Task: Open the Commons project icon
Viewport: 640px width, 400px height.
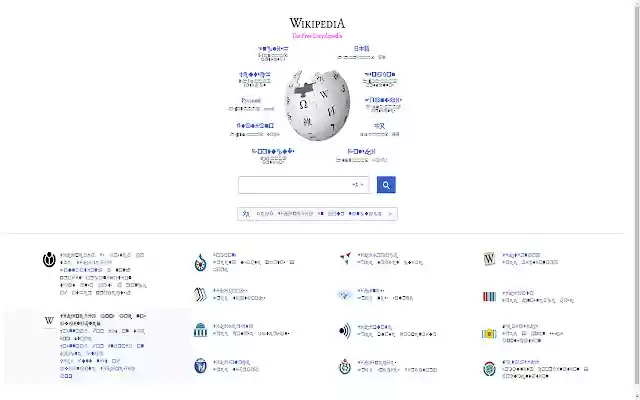Action: pyautogui.click(x=200, y=262)
